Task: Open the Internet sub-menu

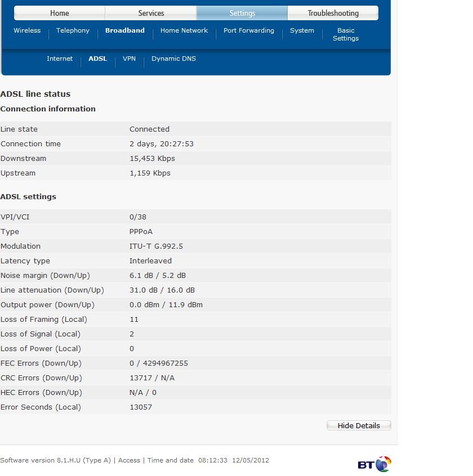Action: point(60,59)
